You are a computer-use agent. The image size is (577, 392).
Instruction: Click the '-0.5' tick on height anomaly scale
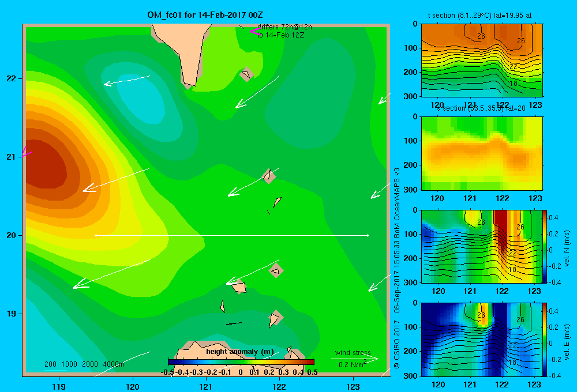167,372
